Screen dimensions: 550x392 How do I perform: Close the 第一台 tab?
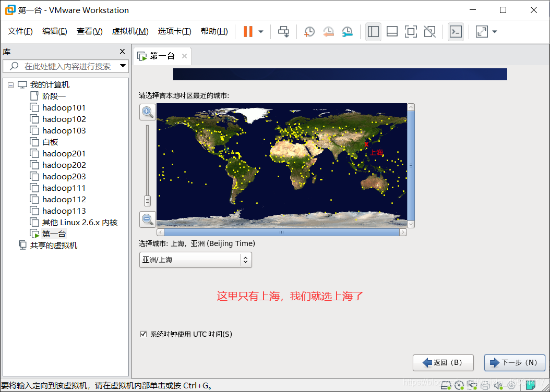[185, 56]
